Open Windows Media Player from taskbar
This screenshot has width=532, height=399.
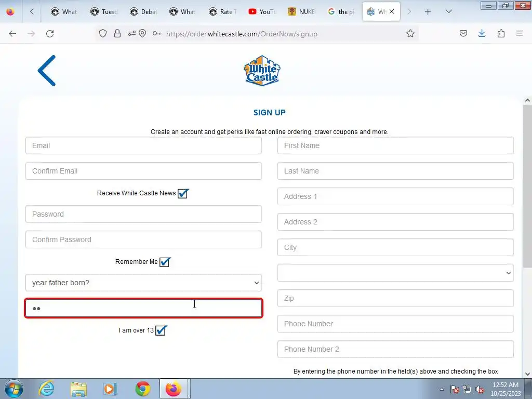(110, 389)
